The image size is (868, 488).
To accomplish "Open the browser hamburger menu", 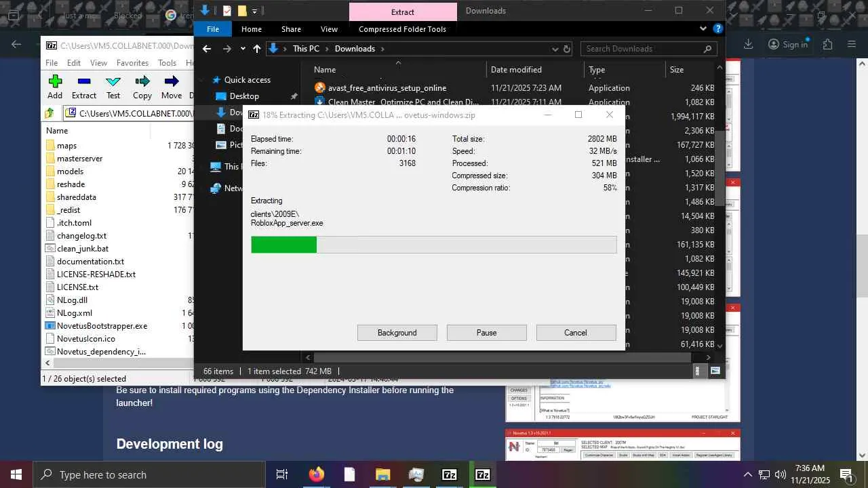I will [852, 44].
